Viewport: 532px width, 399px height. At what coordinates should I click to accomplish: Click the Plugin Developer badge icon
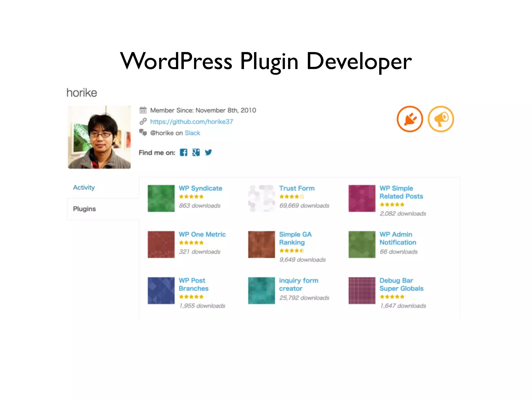[x=410, y=119]
